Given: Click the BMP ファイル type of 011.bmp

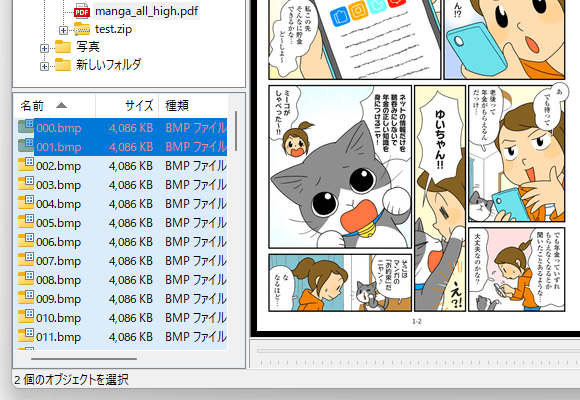Looking at the screenshot, I should click(196, 337).
